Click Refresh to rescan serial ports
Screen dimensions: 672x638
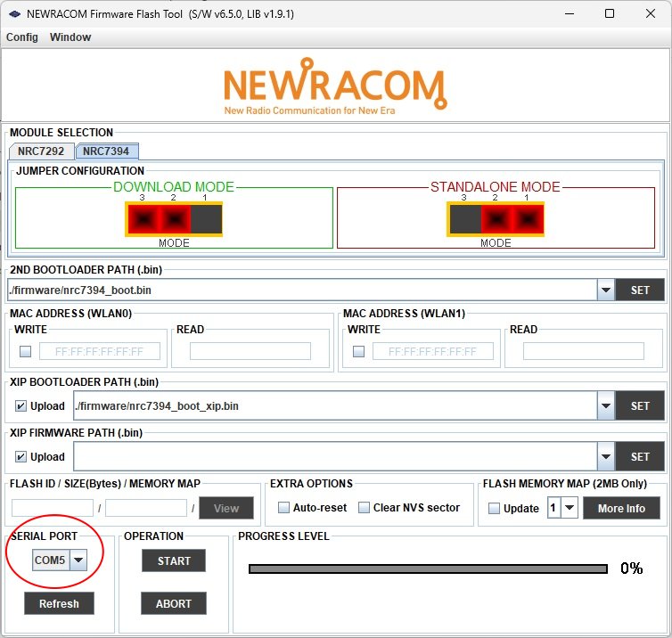pyautogui.click(x=59, y=604)
